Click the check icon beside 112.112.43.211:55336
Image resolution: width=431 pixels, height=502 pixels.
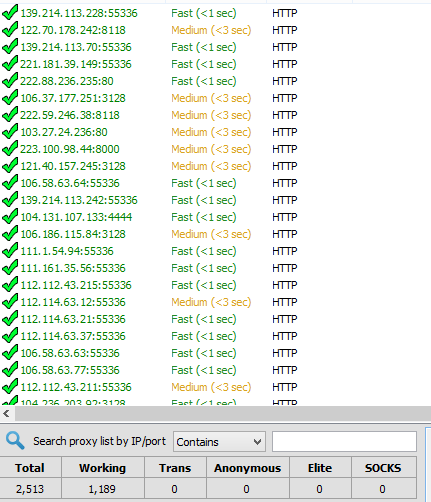[x=10, y=387]
